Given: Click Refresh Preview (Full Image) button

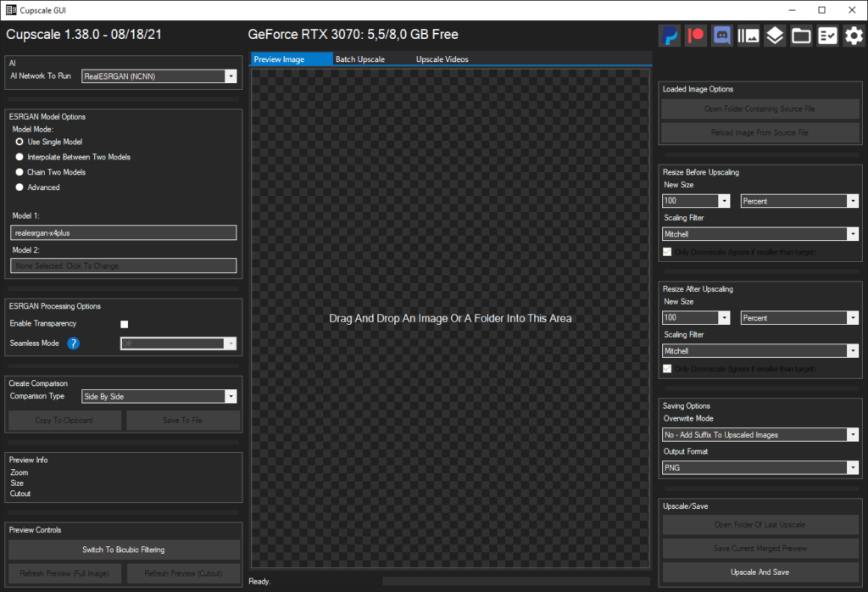Looking at the screenshot, I should 64,573.
